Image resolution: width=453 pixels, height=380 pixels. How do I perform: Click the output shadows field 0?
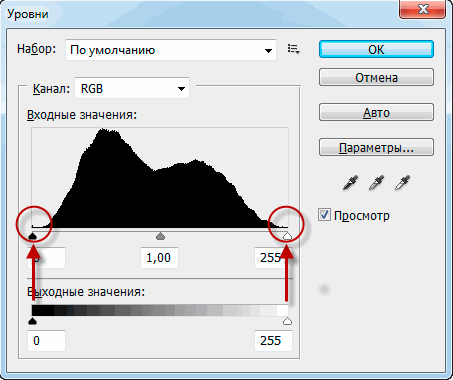click(46, 340)
